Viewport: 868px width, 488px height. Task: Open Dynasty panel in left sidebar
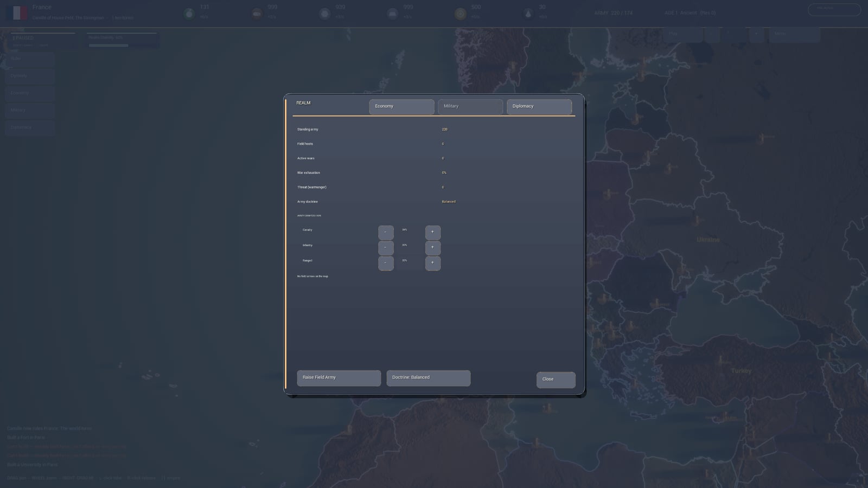click(30, 76)
